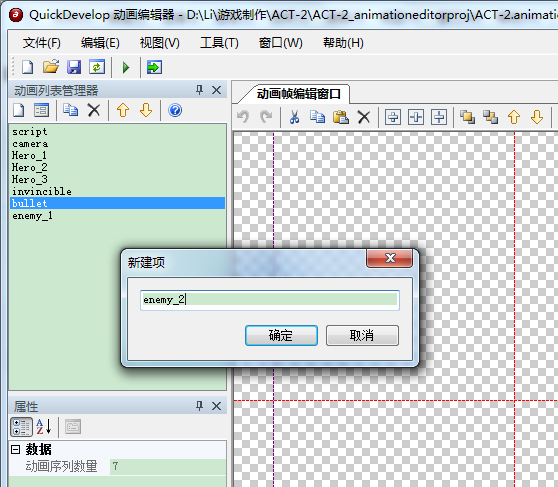Screen dimensions: 558x487
Task: Click the enemy_2 name input field
Action: (x=270, y=300)
